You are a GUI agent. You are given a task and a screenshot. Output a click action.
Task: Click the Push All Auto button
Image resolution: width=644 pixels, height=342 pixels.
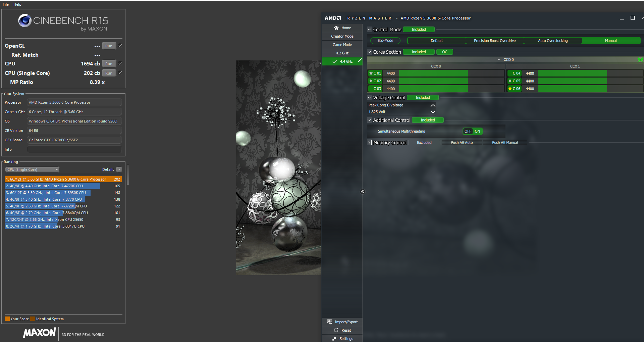(462, 143)
